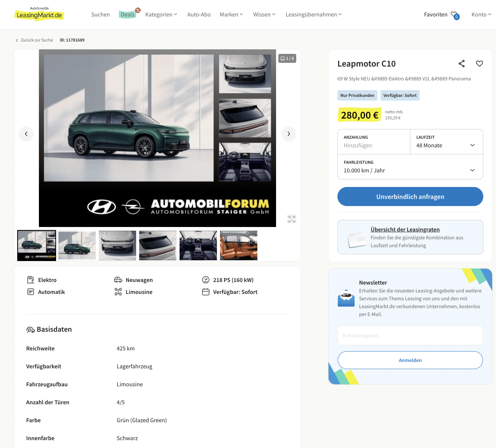Click the back arrow beside Zurück zur Suche
The image size is (496, 448).
[x=17, y=40]
